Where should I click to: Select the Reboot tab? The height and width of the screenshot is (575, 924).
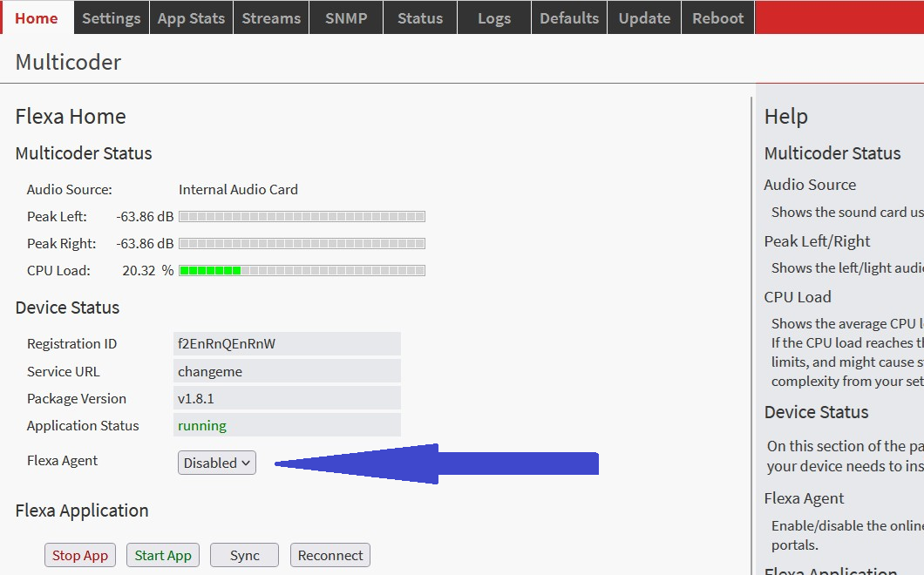coord(717,17)
